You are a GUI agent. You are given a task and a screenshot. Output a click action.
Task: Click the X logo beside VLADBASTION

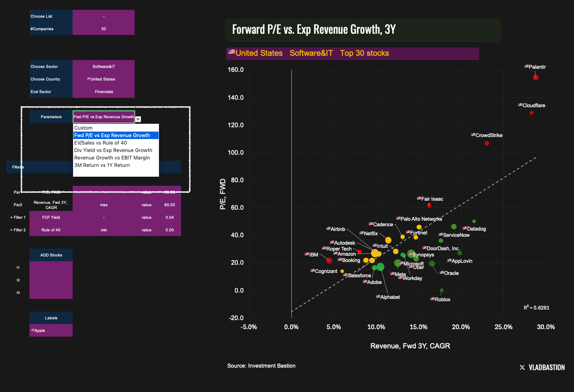point(522,367)
